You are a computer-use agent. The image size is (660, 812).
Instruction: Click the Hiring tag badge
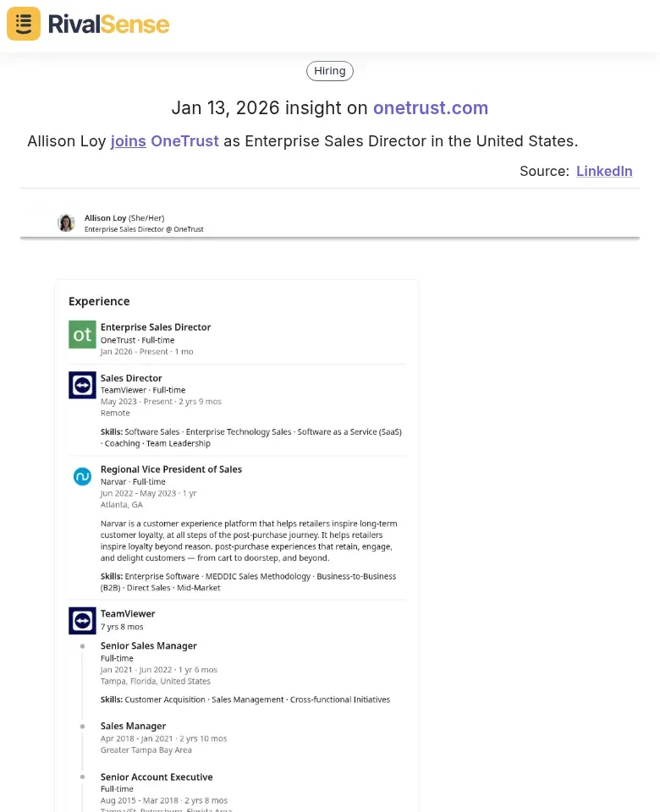coord(330,71)
